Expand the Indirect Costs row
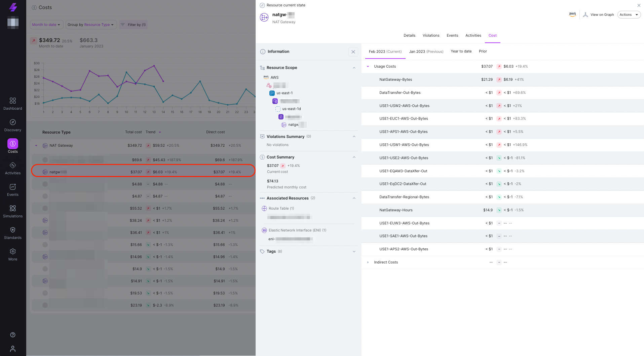 pyautogui.click(x=368, y=262)
